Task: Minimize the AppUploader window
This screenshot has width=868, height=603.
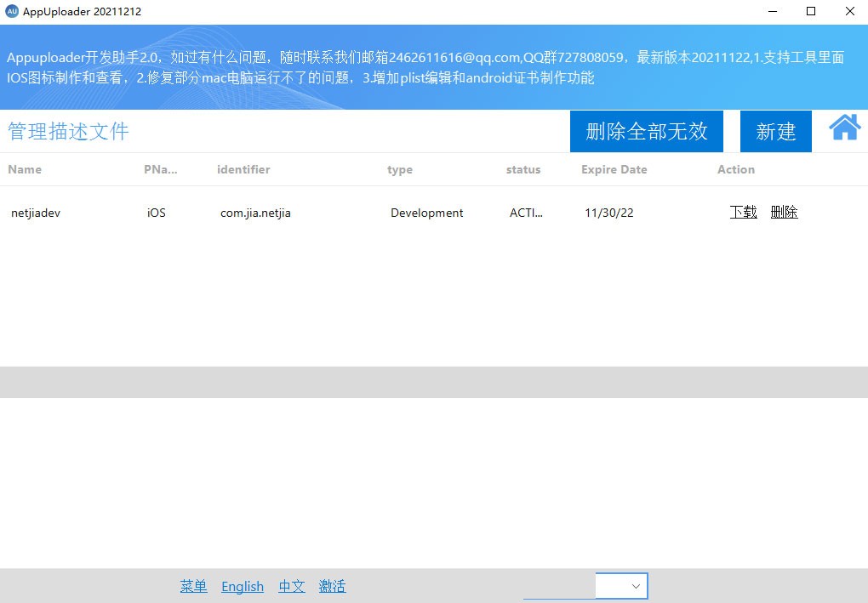Action: tap(772, 12)
